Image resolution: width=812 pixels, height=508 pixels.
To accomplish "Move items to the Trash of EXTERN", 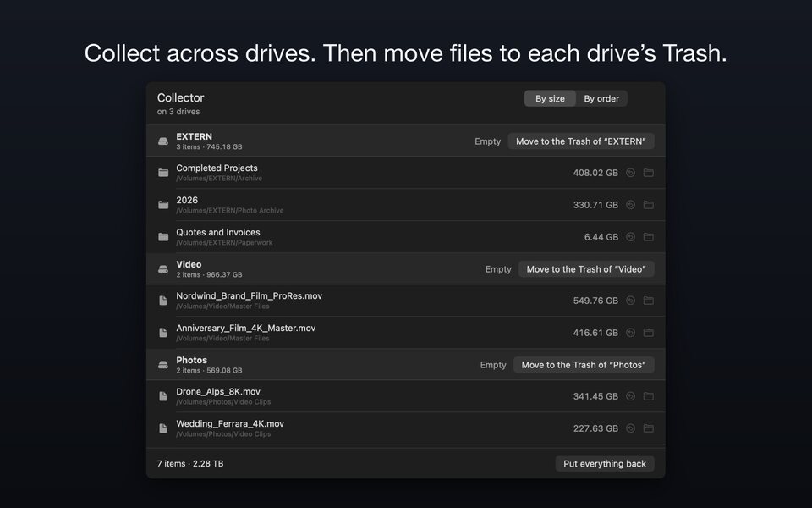I will pos(580,141).
